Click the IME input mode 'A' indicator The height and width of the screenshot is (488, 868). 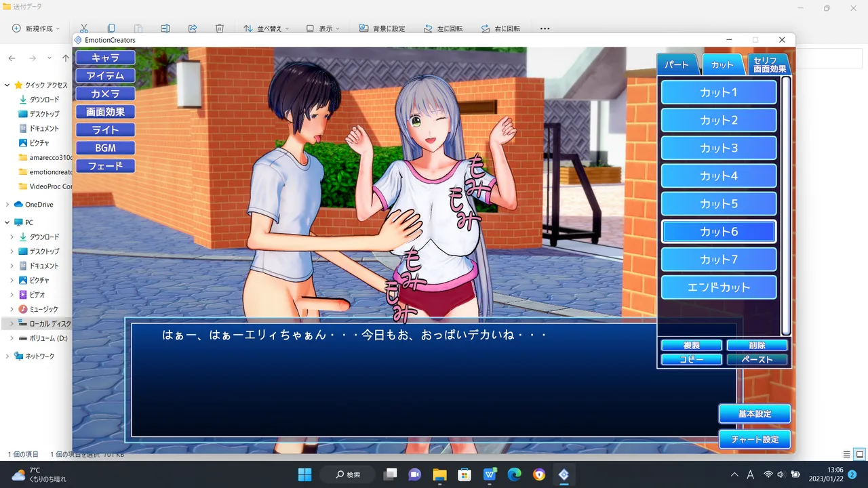pyautogui.click(x=751, y=474)
